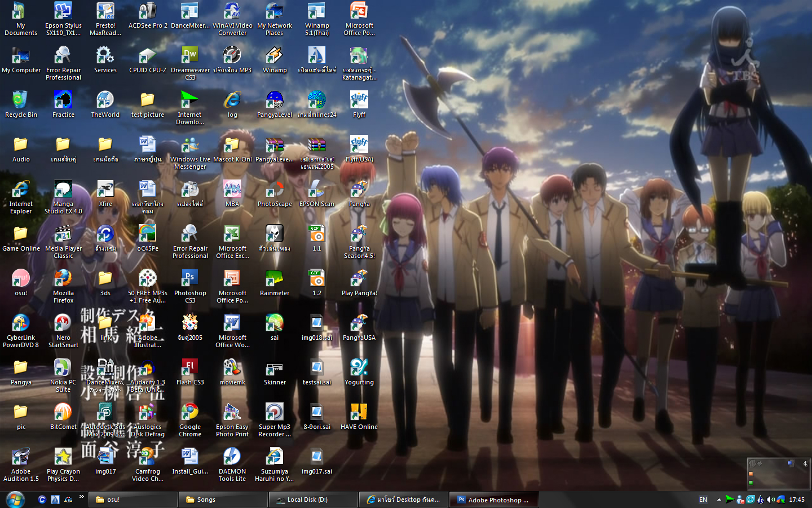Open the oC45Pe desktop icon
This screenshot has width=812, height=508.
pyautogui.click(x=148, y=238)
